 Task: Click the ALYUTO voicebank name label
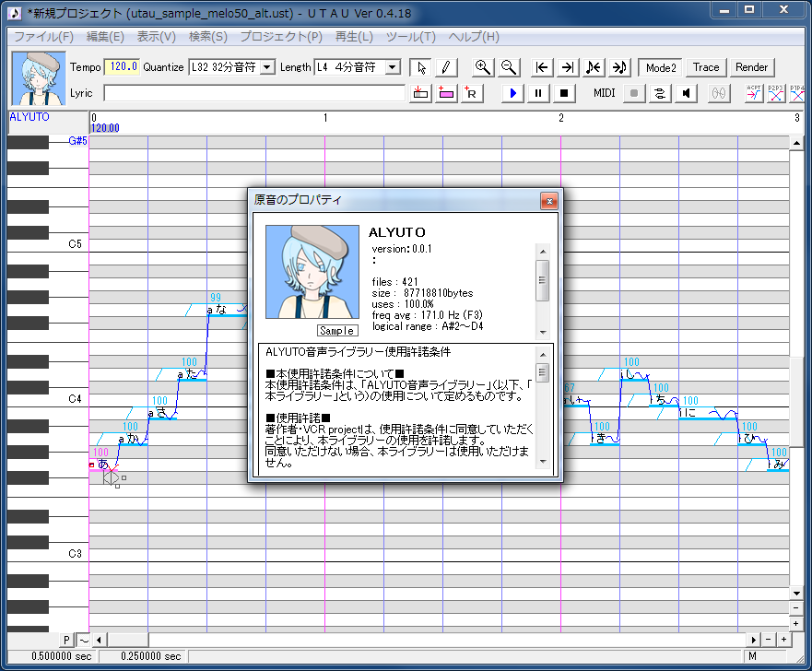[29, 117]
